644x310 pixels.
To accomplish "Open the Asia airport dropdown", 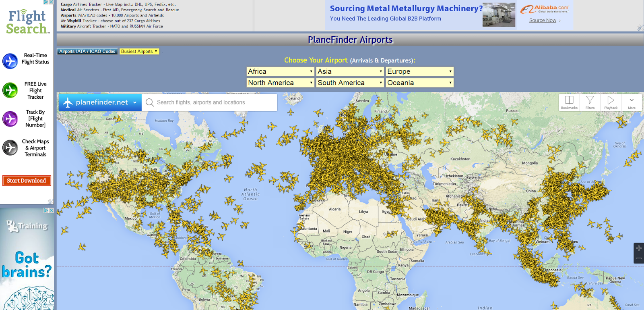I will coord(350,71).
